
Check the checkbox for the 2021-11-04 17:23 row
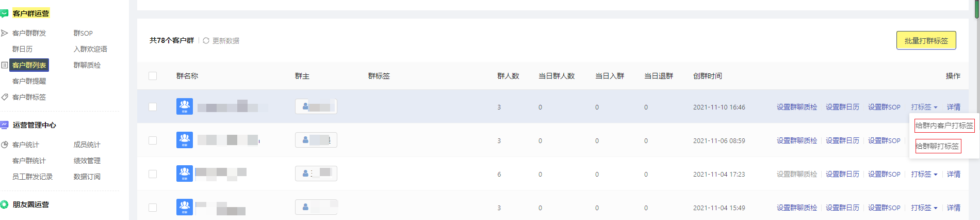coord(153,174)
